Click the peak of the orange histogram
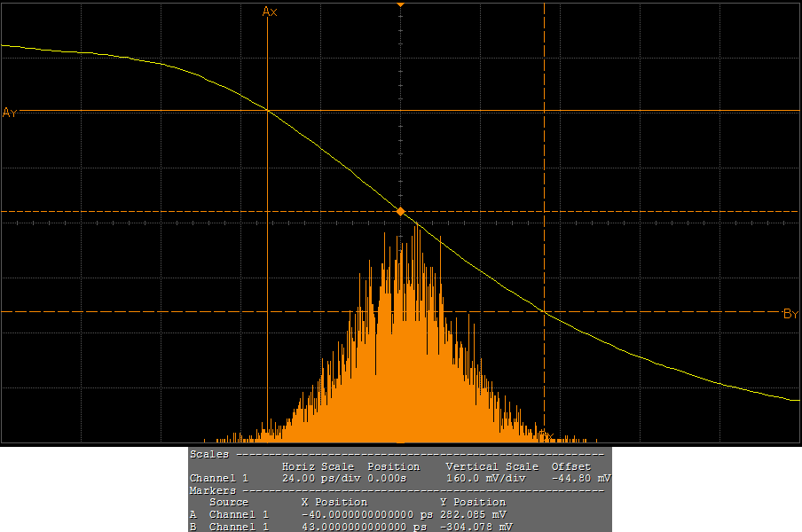 pos(415,229)
